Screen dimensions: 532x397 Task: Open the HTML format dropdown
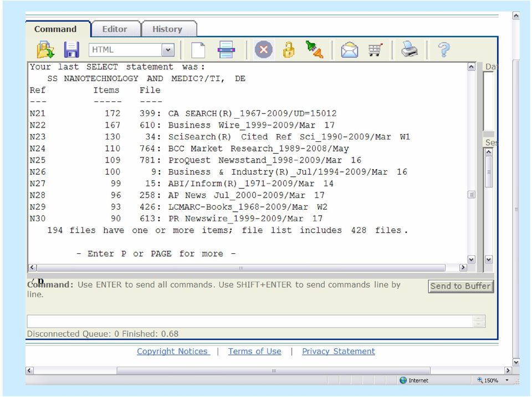167,50
